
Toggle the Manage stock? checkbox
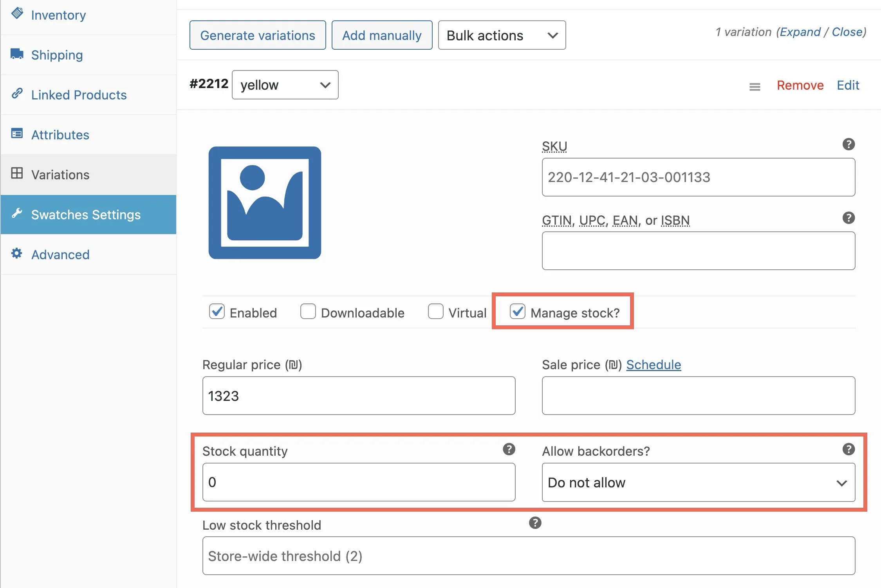pos(518,312)
